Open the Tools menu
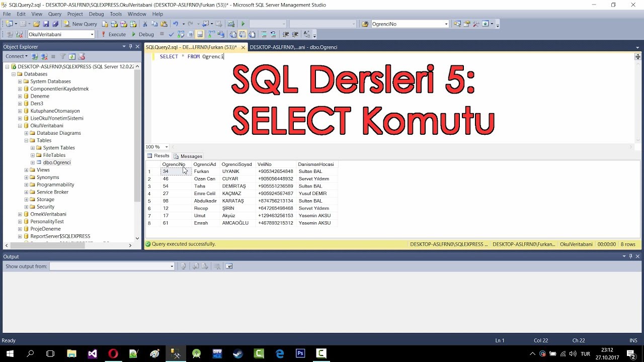The height and width of the screenshot is (362, 644). 116,14
